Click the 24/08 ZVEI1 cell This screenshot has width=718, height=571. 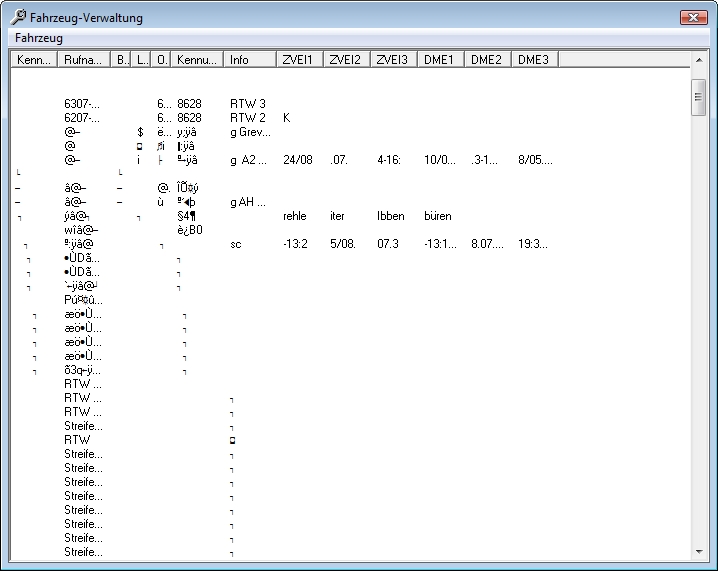pyautogui.click(x=298, y=160)
